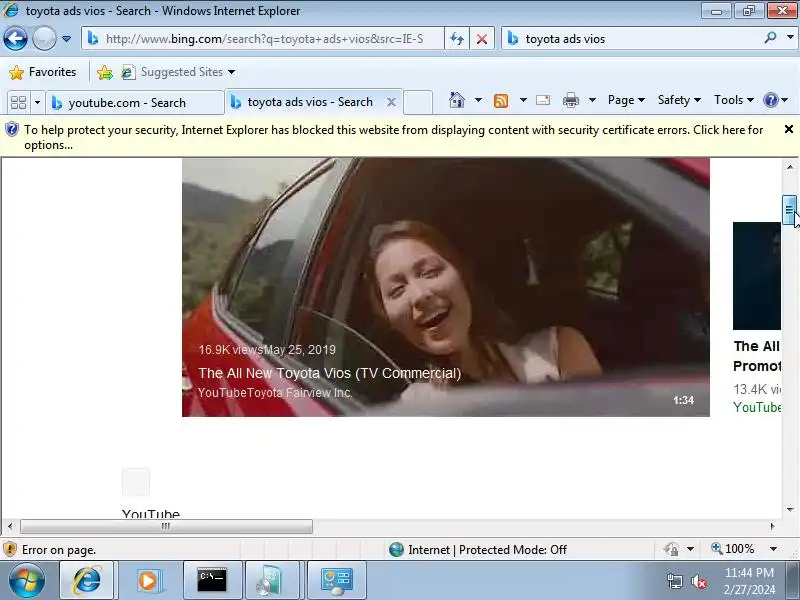Switch to 'youtube.com - Search' tab

[135, 103]
